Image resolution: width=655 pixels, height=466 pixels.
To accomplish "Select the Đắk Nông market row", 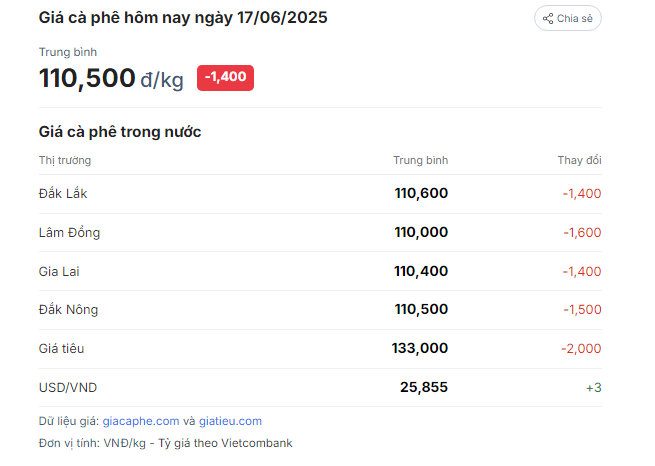I will 320,310.
